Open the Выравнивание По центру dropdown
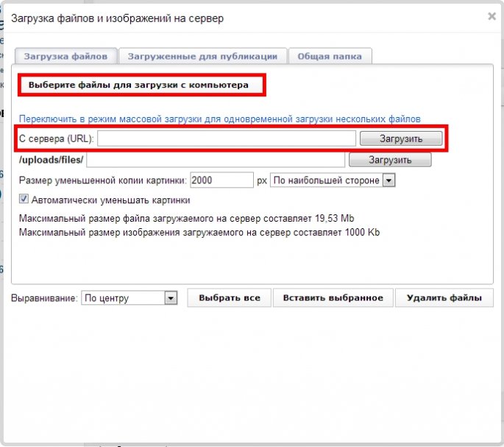The image size is (504, 447). 129,298
